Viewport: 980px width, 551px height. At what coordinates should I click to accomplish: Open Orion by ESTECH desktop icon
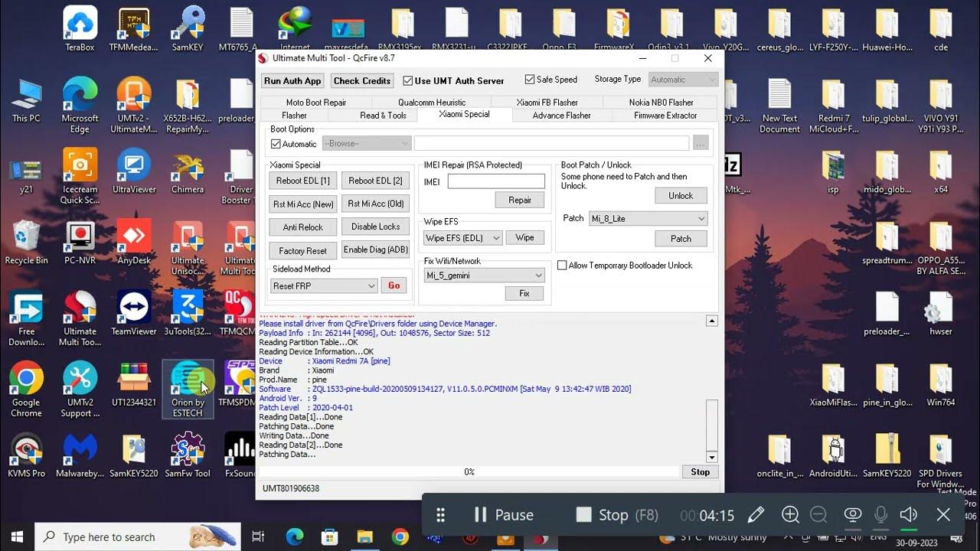[188, 390]
